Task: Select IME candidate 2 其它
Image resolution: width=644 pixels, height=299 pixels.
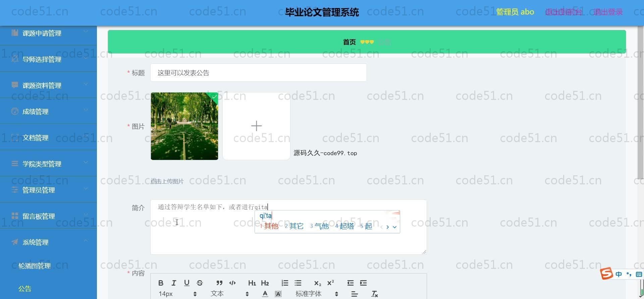Action: pyautogui.click(x=294, y=226)
